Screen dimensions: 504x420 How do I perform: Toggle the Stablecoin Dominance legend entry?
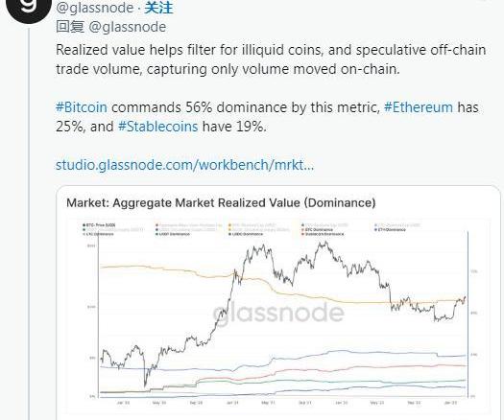[323, 234]
